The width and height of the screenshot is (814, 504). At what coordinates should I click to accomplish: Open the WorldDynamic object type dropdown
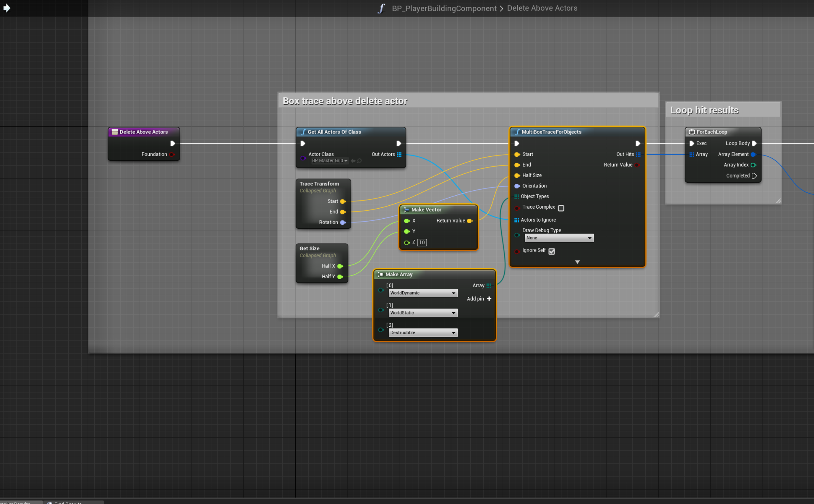[x=423, y=293]
